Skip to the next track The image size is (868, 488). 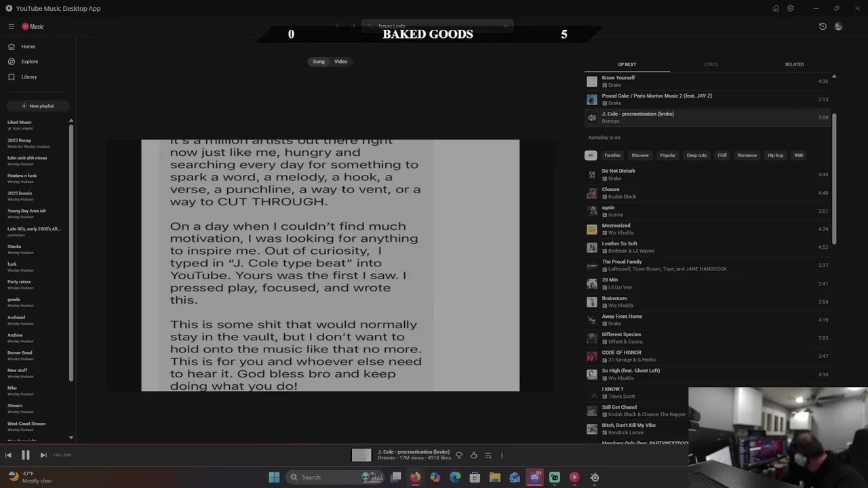click(43, 455)
